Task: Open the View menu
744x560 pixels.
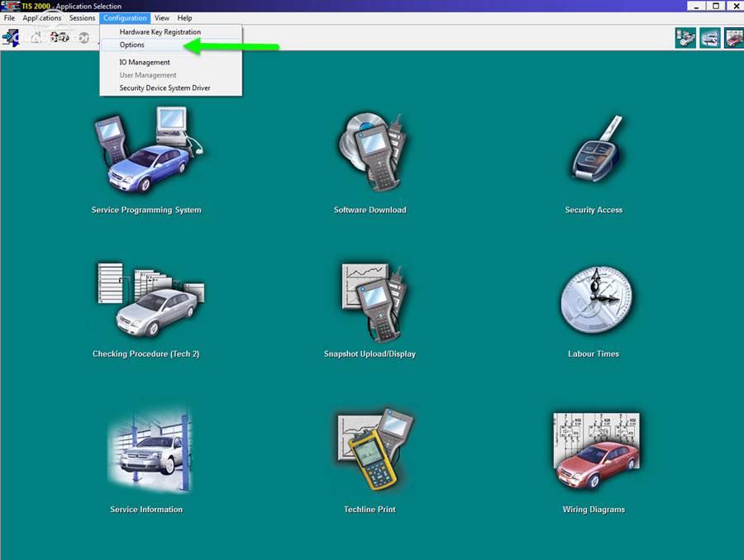Action: tap(162, 18)
